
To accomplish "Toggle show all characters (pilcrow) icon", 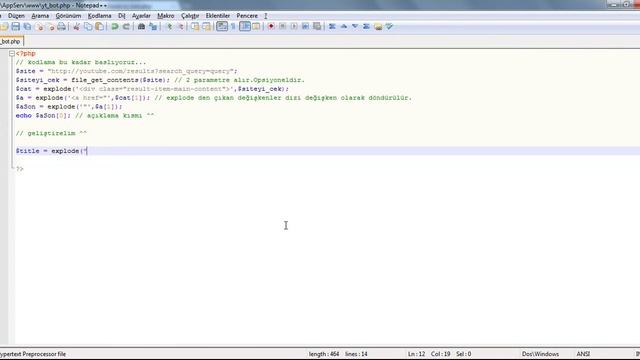I will click(x=233, y=27).
